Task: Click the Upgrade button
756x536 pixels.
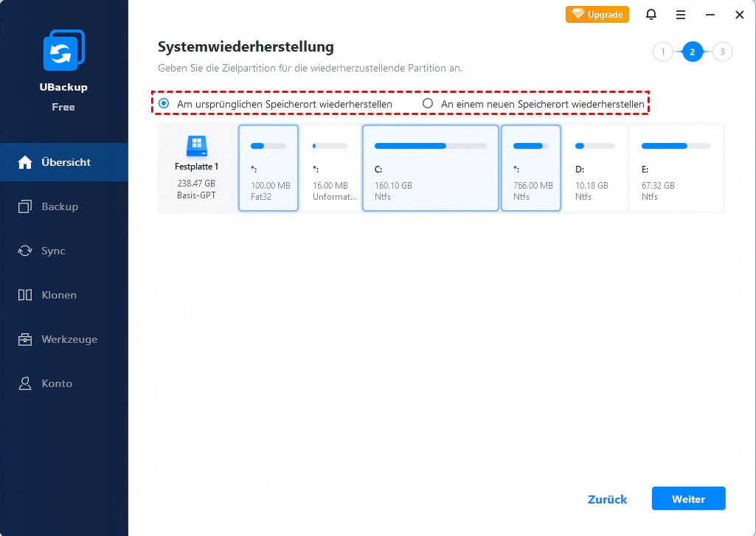Action: [597, 14]
